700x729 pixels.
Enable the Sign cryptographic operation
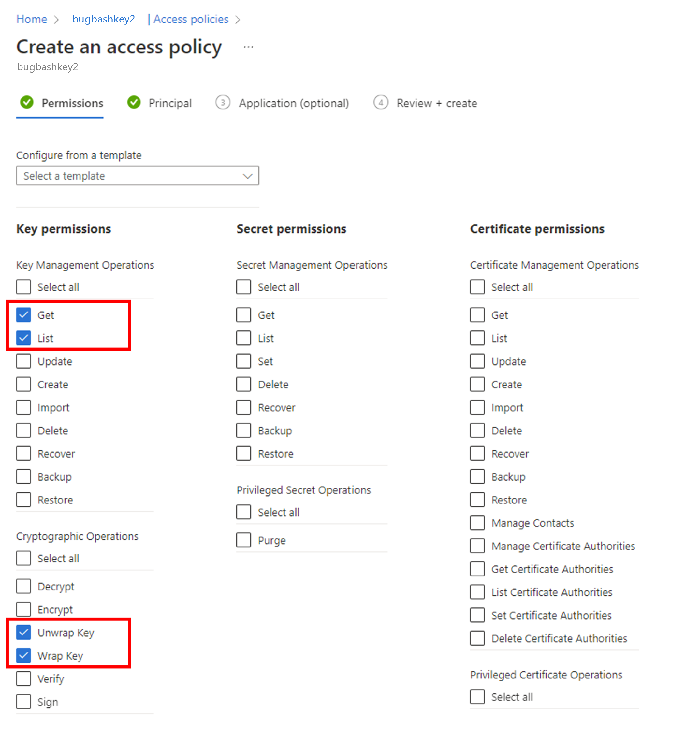coord(23,702)
